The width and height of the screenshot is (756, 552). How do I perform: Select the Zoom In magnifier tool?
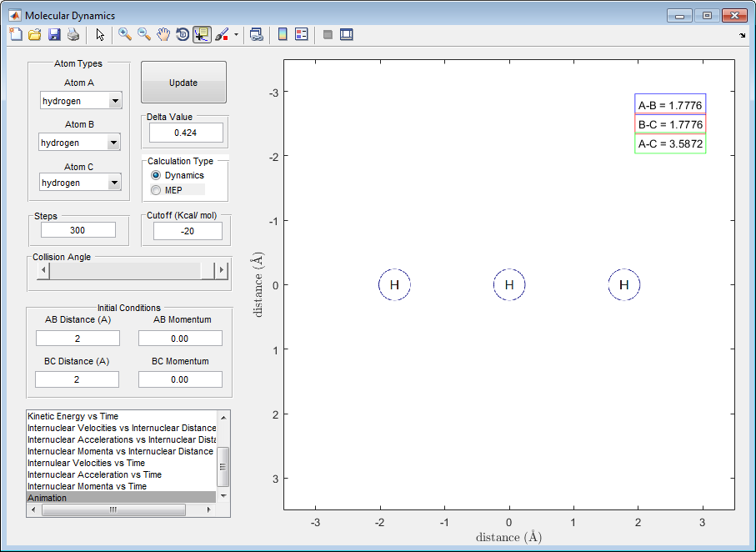pos(125,34)
